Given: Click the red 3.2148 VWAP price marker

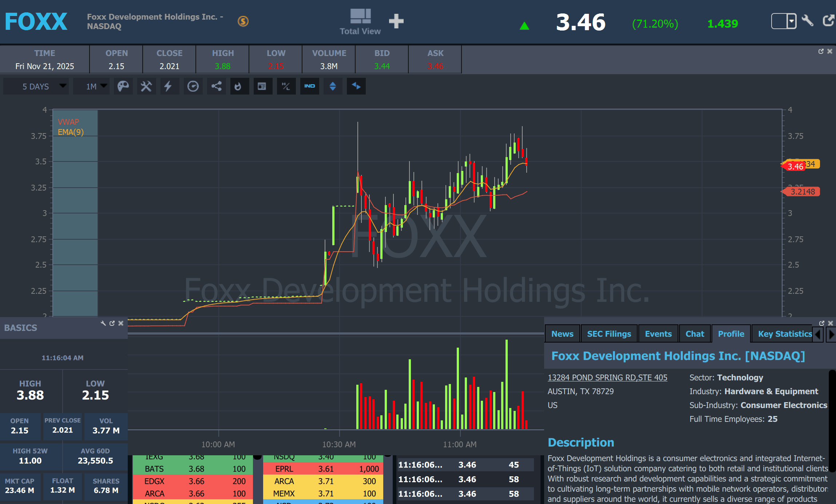Looking at the screenshot, I should [802, 192].
